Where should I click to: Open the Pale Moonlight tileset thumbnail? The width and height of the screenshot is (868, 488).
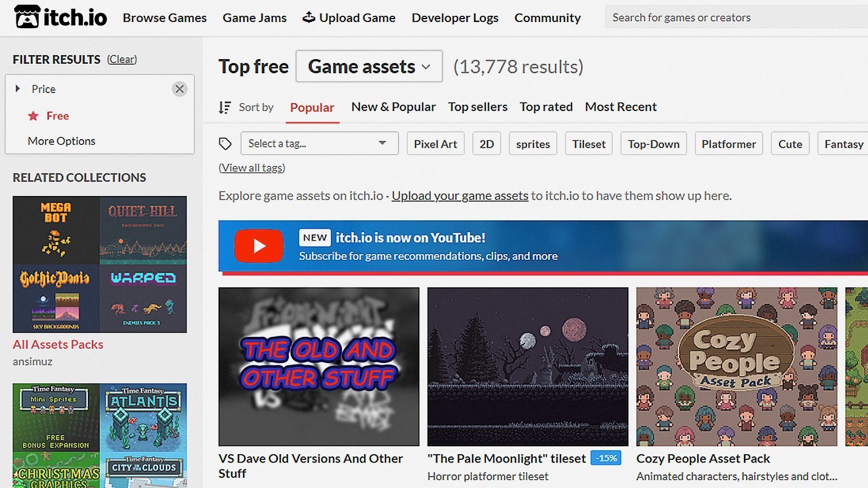(x=528, y=367)
